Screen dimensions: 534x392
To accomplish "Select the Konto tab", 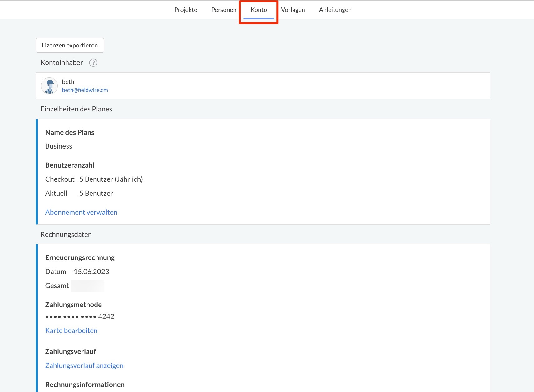I will tap(259, 10).
